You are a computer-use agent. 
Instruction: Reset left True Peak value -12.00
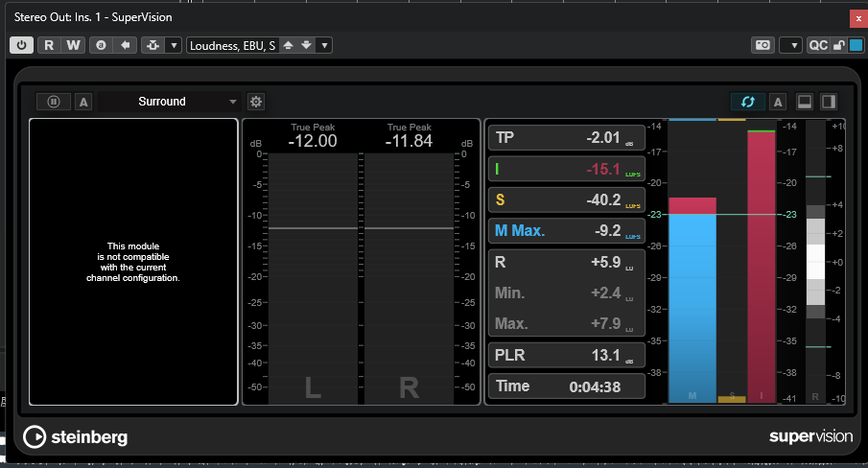tap(313, 141)
